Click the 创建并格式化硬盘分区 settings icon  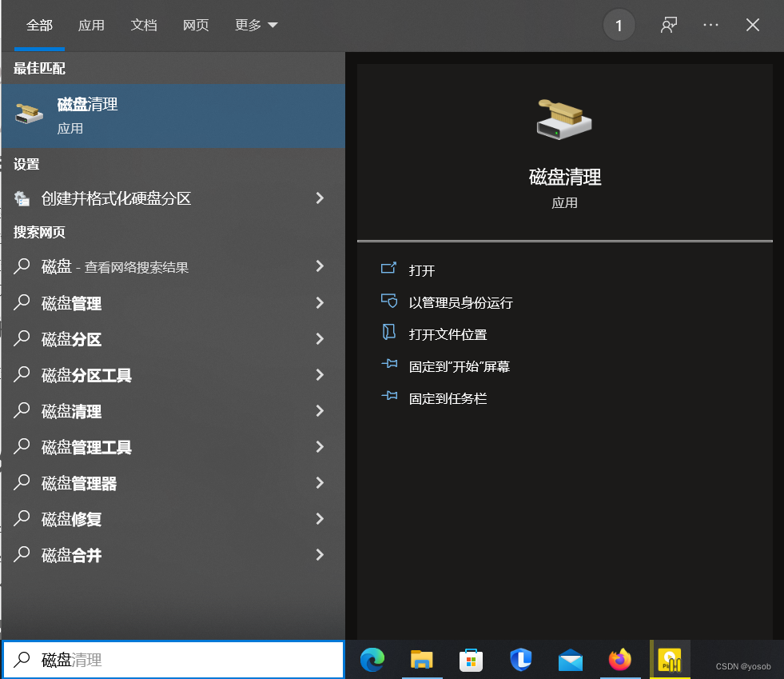point(22,198)
